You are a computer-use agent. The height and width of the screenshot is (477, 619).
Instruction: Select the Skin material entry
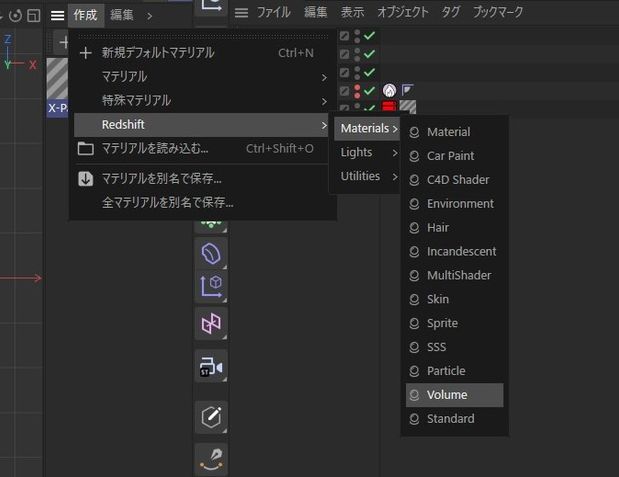pos(454,299)
